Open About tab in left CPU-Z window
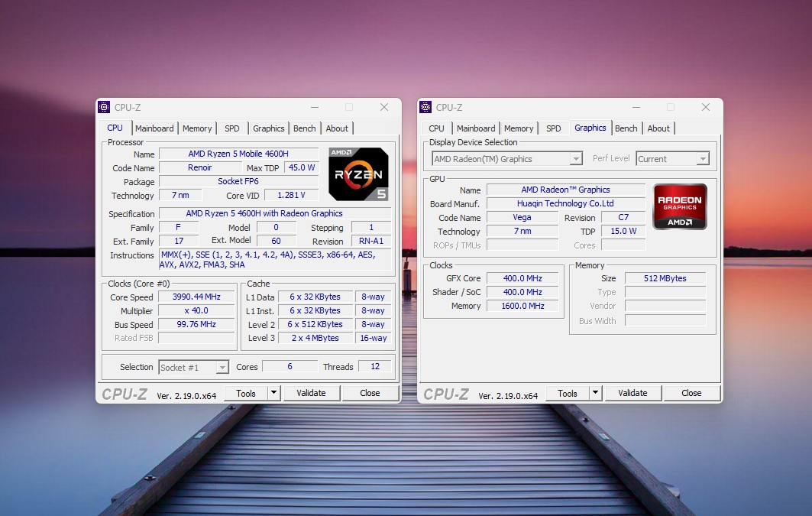This screenshot has height=516, width=812. [x=337, y=128]
